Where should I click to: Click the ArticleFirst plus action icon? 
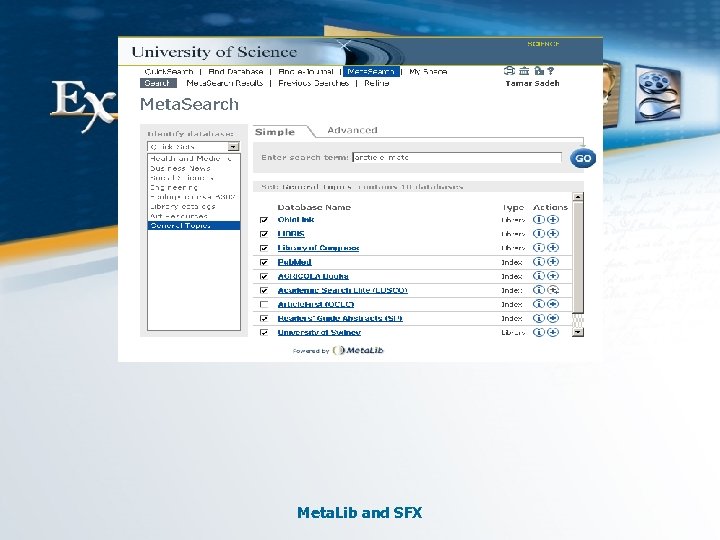point(553,304)
